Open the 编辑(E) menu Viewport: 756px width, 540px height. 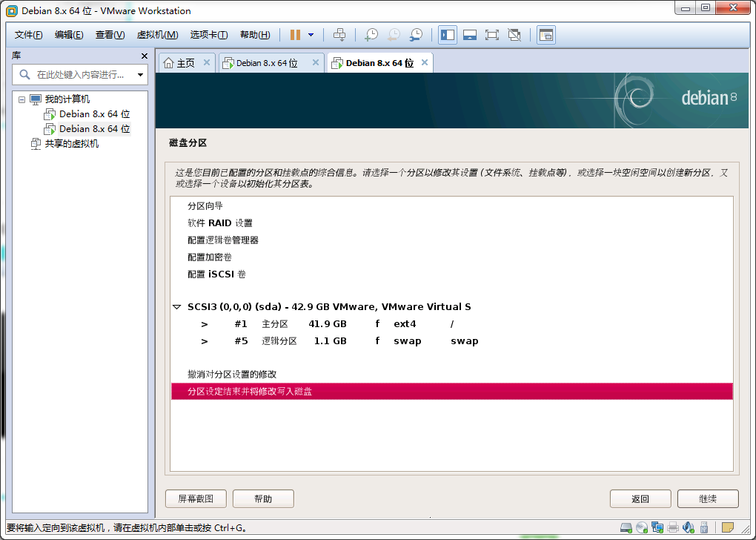tap(69, 35)
